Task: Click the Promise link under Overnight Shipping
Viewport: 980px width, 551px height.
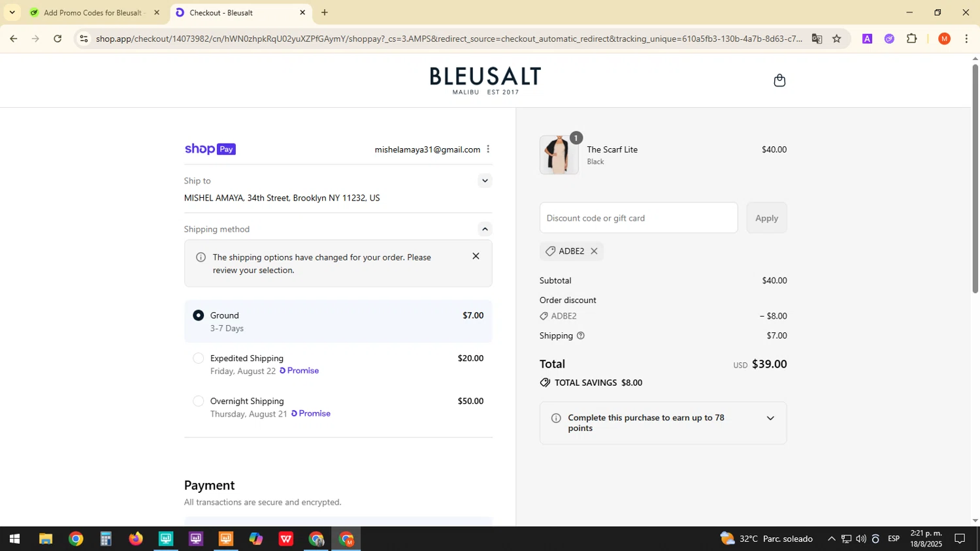Action: click(311, 414)
